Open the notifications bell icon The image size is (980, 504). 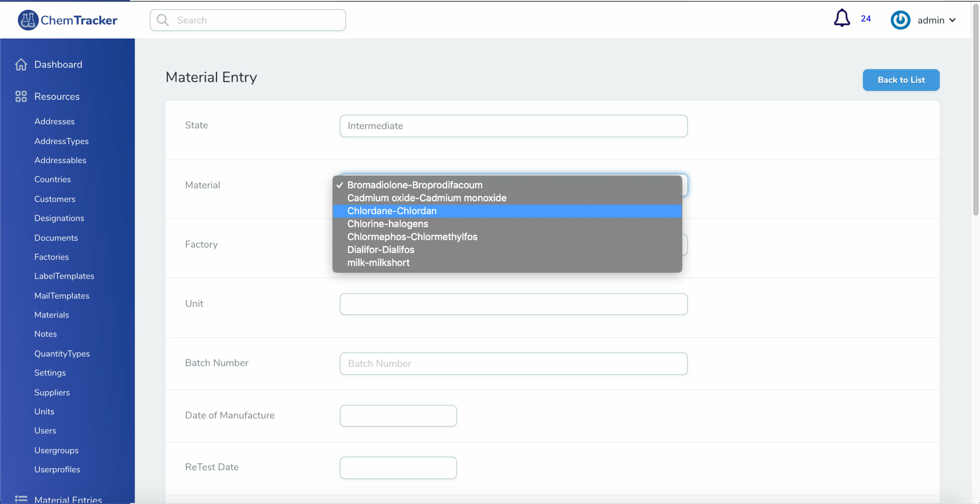tap(841, 18)
